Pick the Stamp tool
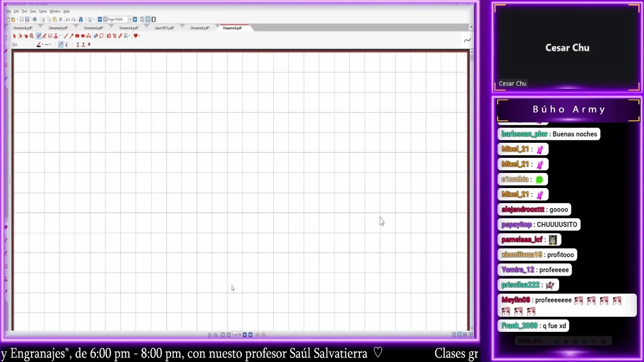This screenshot has height=362, width=644. pyautogui.click(x=55, y=36)
